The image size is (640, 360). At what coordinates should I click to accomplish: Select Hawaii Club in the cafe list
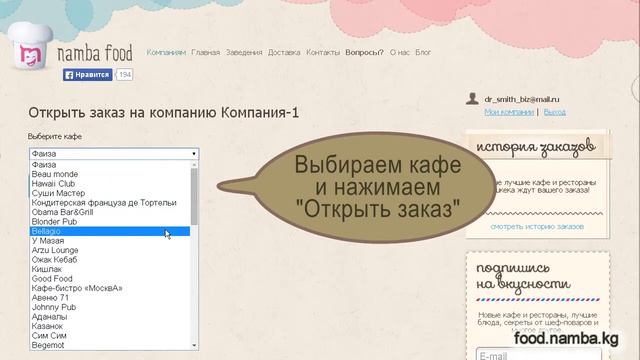pos(110,184)
